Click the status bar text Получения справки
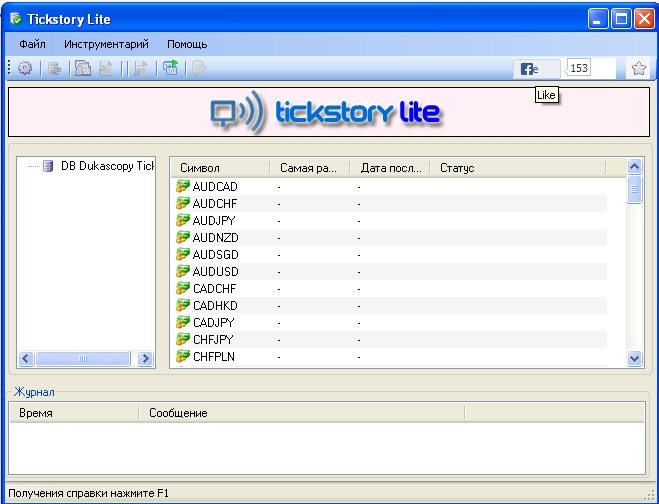Image resolution: width=659 pixels, height=504 pixels. pos(88,493)
